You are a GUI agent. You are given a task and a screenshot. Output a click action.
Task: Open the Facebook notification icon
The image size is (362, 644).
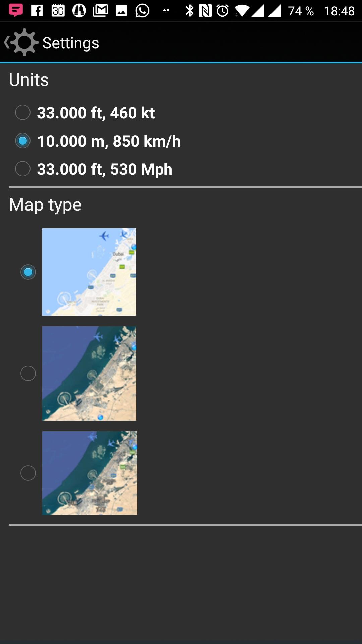37,11
